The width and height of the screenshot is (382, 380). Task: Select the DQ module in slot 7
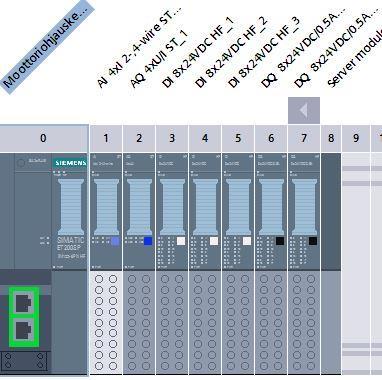coord(304,263)
